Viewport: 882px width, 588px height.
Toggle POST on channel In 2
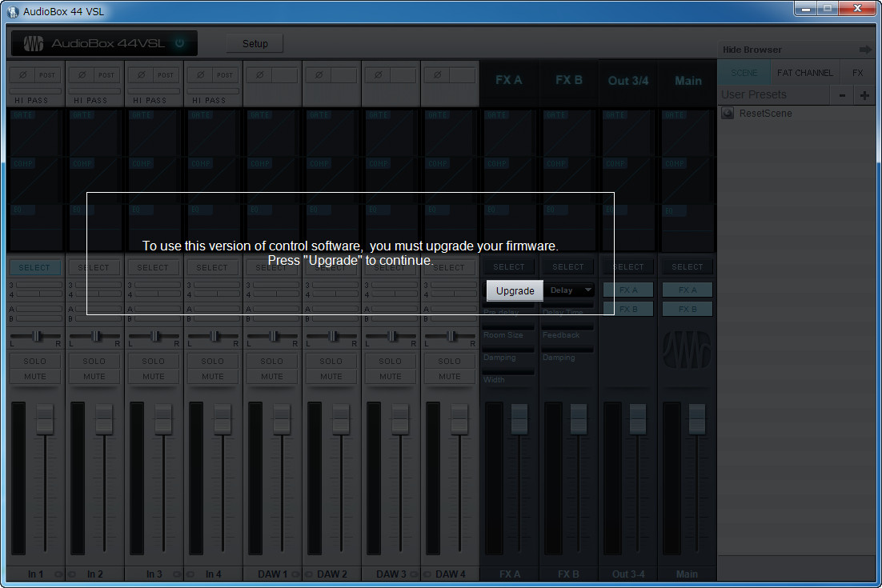click(106, 74)
